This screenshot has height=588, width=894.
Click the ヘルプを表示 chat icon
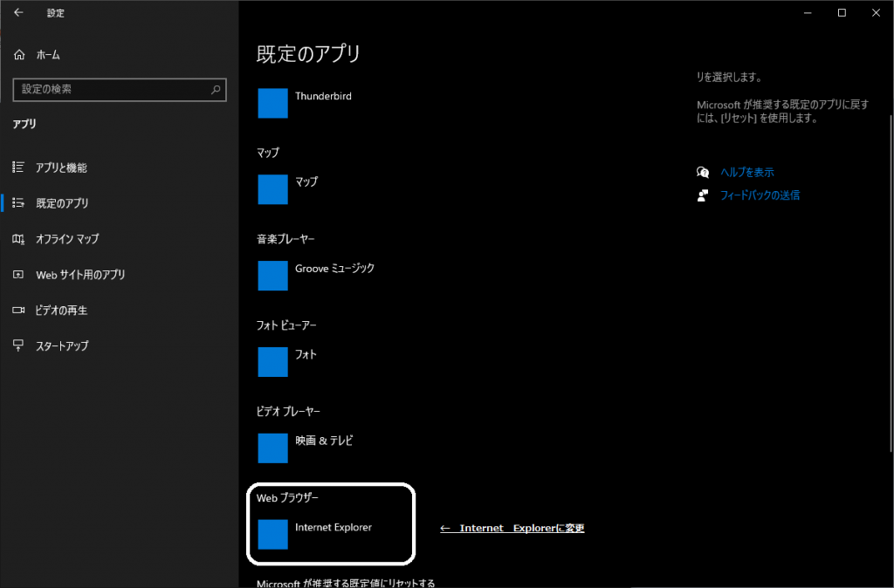pyautogui.click(x=703, y=172)
